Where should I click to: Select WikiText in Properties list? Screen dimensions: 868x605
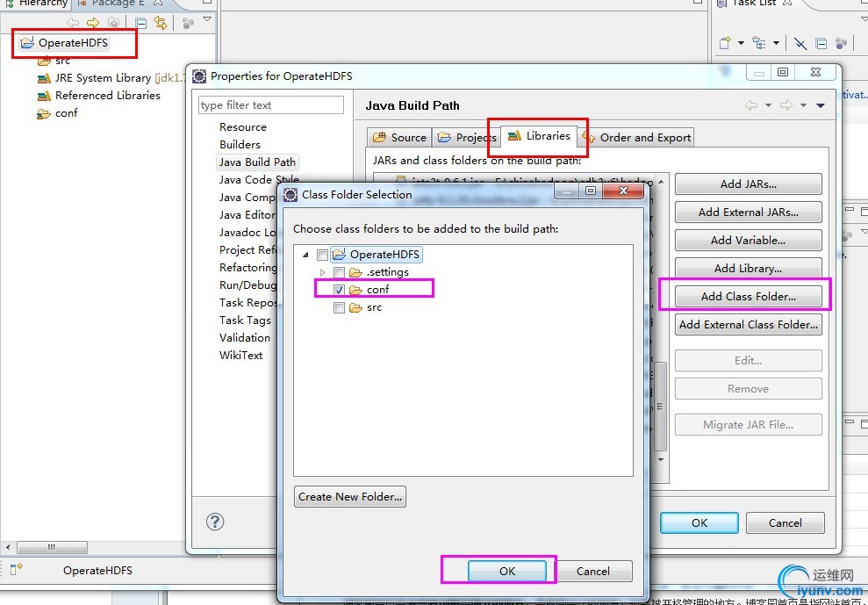pos(240,356)
